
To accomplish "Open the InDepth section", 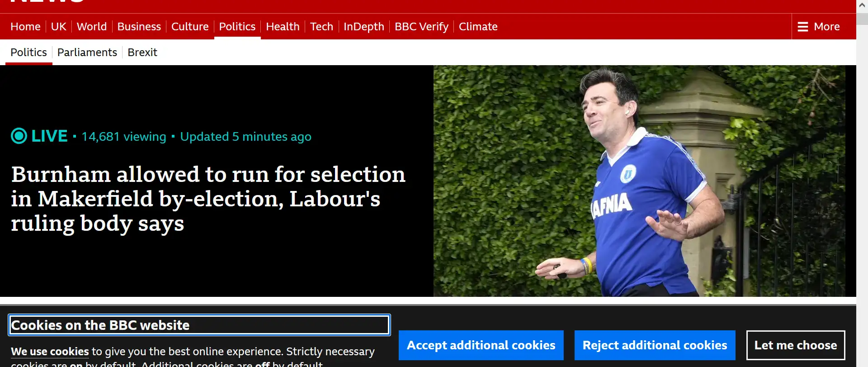I will [364, 27].
